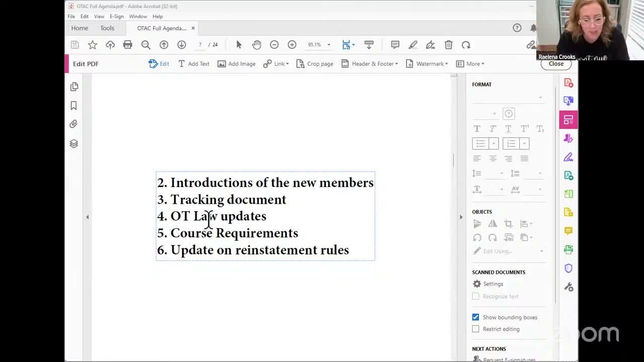The height and width of the screenshot is (362, 644).
Task: Open the E-Sign menu
Action: (116, 16)
